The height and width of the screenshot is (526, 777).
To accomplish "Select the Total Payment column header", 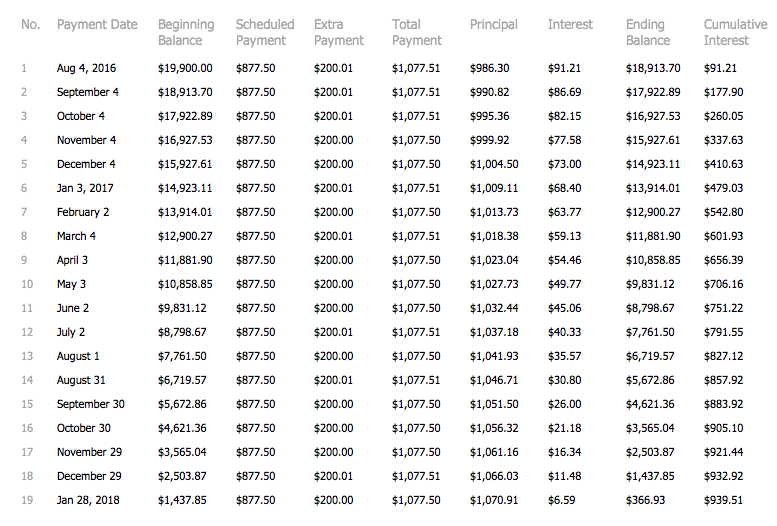I will point(417,32).
